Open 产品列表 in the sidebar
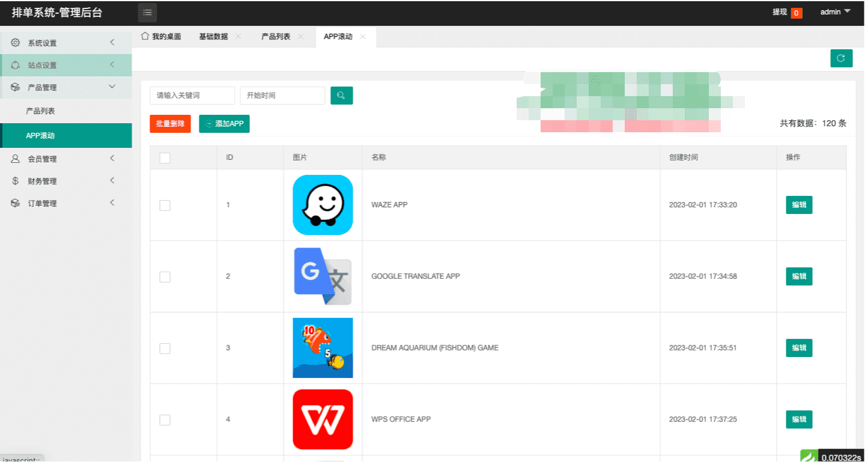The height and width of the screenshot is (470, 868). click(x=41, y=112)
